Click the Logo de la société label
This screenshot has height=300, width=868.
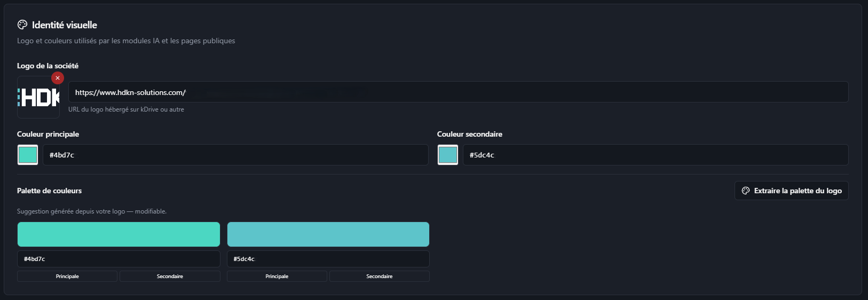[48, 66]
